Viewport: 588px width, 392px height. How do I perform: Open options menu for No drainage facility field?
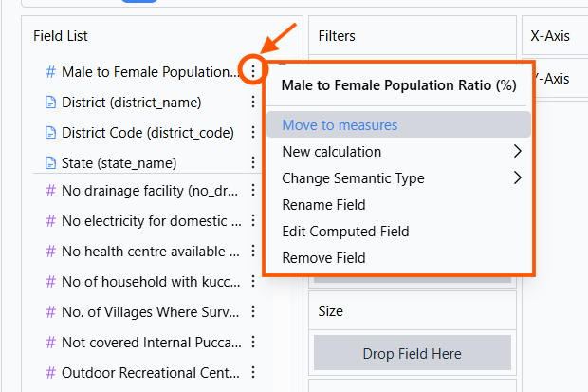252,190
